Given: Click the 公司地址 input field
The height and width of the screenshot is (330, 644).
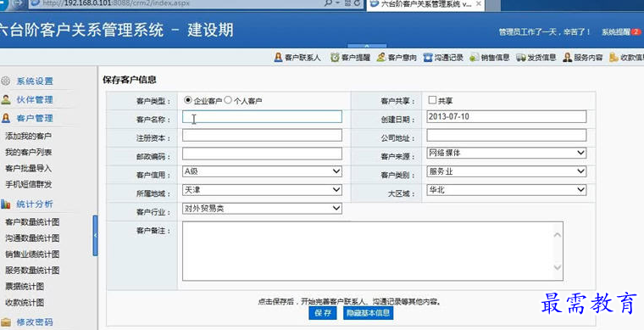Looking at the screenshot, I should tap(507, 135).
